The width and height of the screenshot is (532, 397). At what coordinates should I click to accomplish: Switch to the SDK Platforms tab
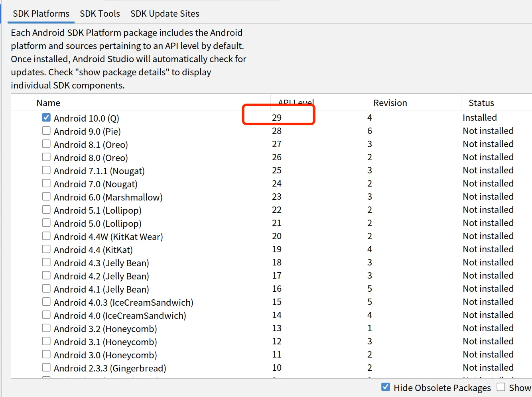click(x=41, y=14)
